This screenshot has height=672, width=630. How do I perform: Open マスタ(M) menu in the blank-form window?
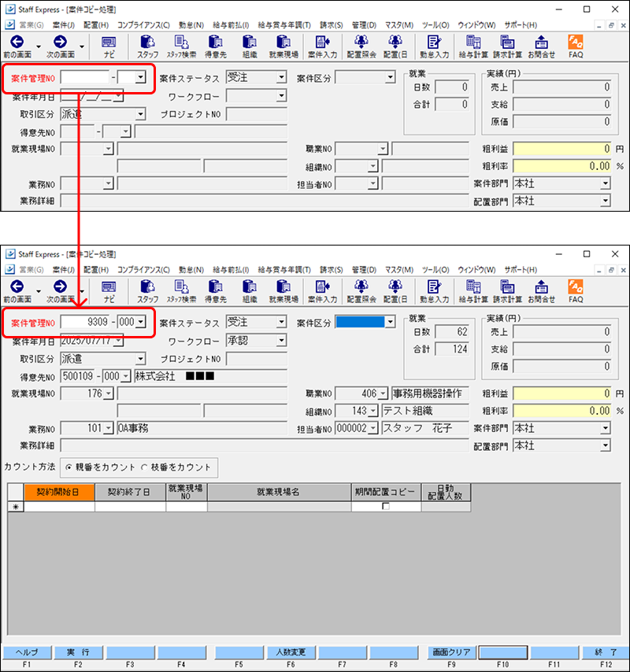point(399,25)
